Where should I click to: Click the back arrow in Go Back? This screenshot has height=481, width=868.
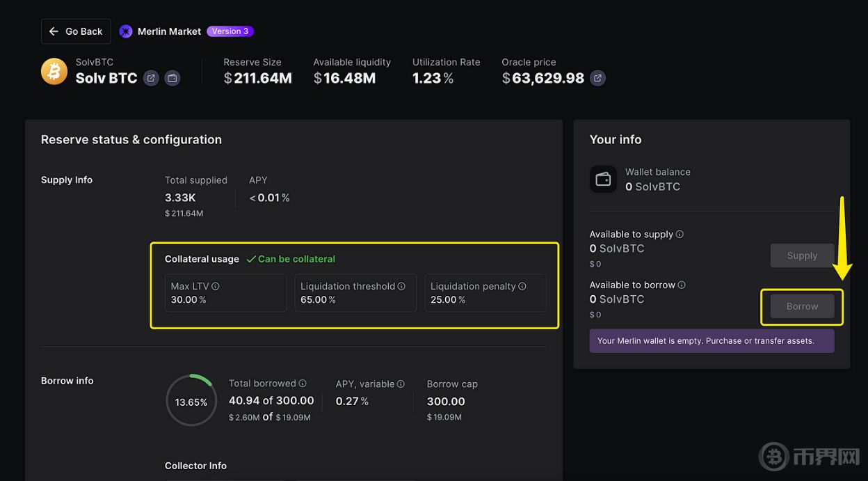click(54, 31)
